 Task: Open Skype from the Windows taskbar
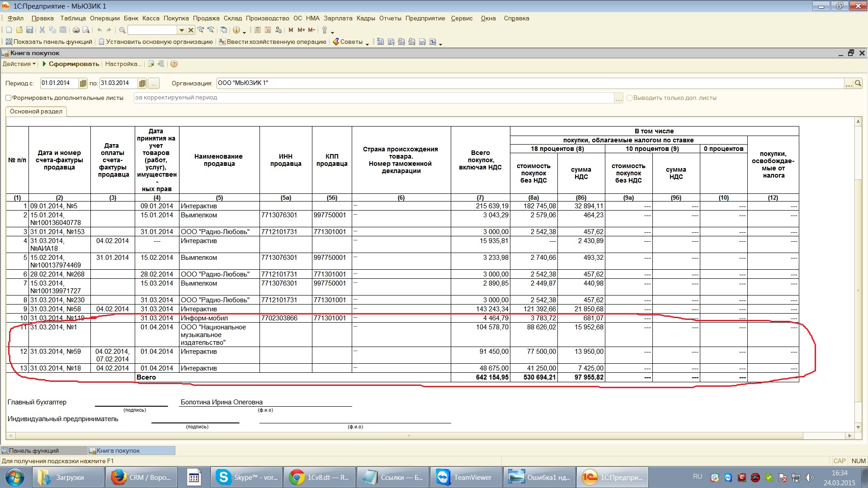(x=247, y=477)
